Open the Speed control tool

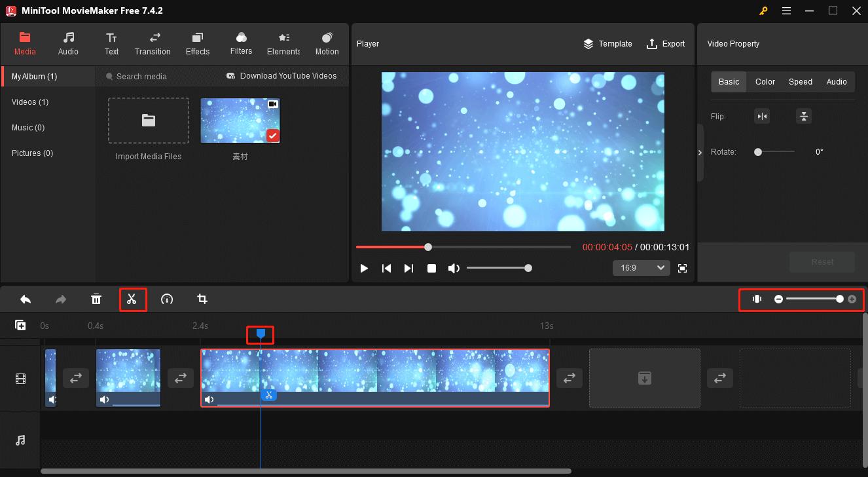(167, 299)
